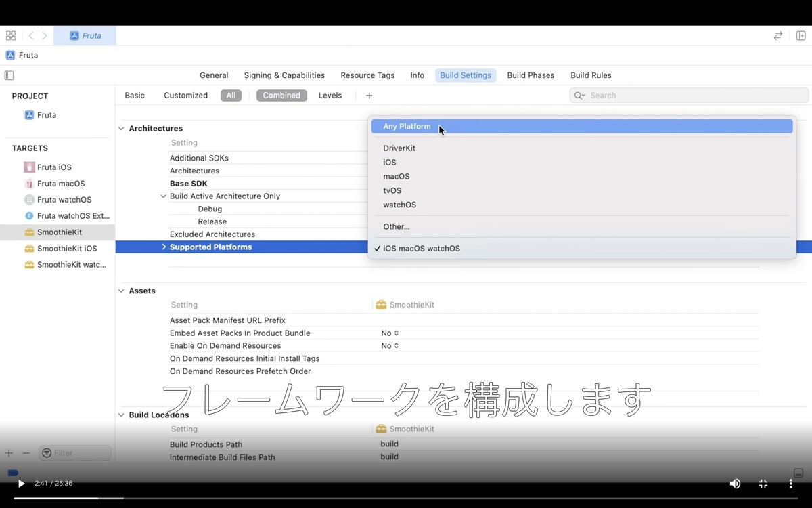Click the filter icon in target filter
This screenshot has height=508, width=812.
[x=47, y=453]
